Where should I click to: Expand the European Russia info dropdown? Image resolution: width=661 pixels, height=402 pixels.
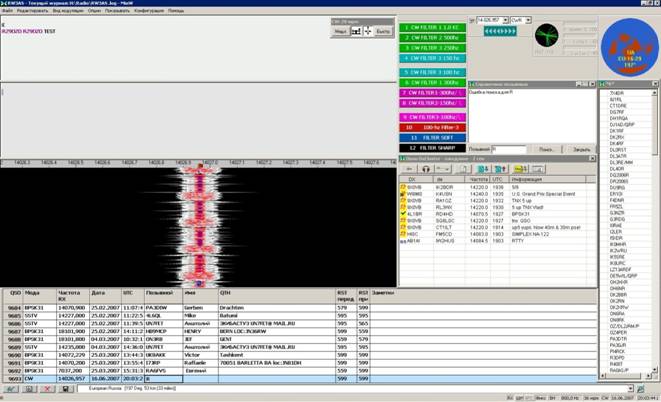click(x=631, y=389)
